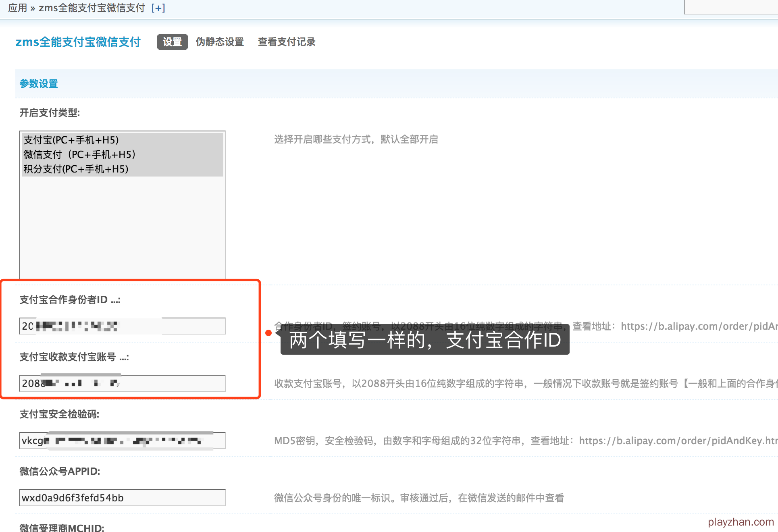Select 积分支付(PC+手机+H5) list option

[76, 169]
